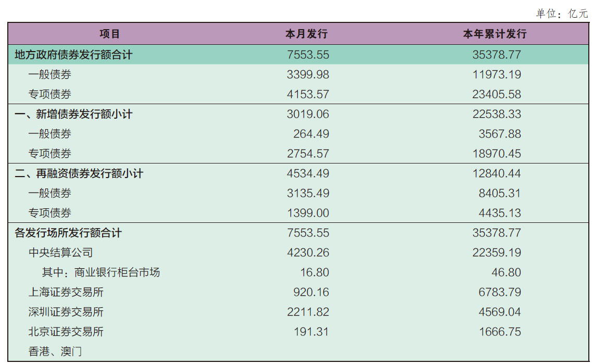Click the value 1399.00

(308, 213)
